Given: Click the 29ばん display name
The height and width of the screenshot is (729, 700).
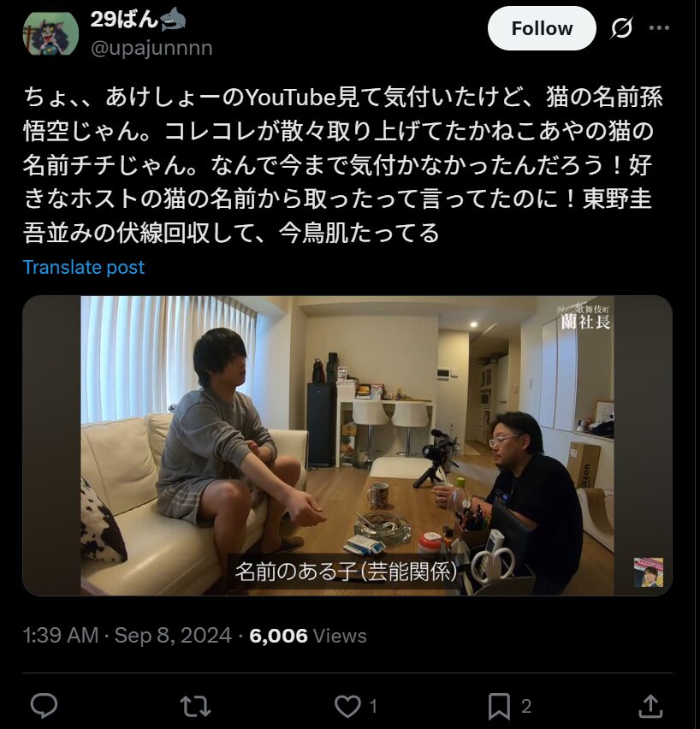Looking at the screenshot, I should click(x=124, y=20).
